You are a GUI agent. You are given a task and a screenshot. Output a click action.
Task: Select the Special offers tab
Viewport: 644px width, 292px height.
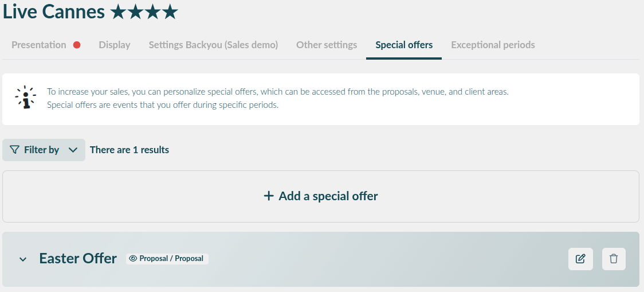(404, 45)
